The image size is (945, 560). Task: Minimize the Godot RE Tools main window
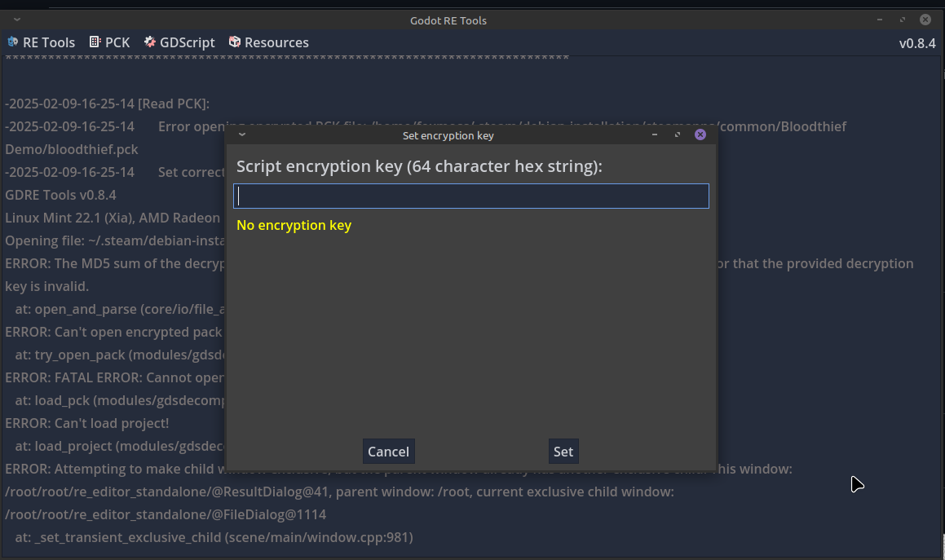coord(880,20)
